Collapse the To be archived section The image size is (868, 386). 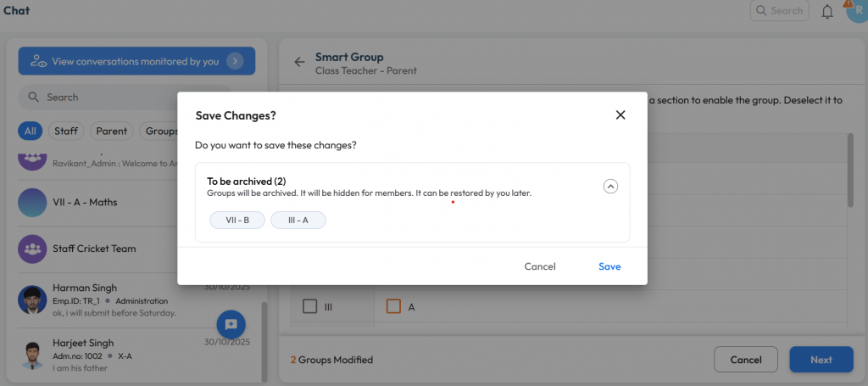pyautogui.click(x=610, y=187)
